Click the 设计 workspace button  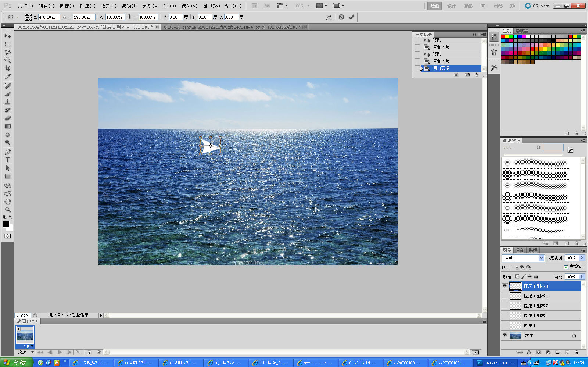coord(451,6)
